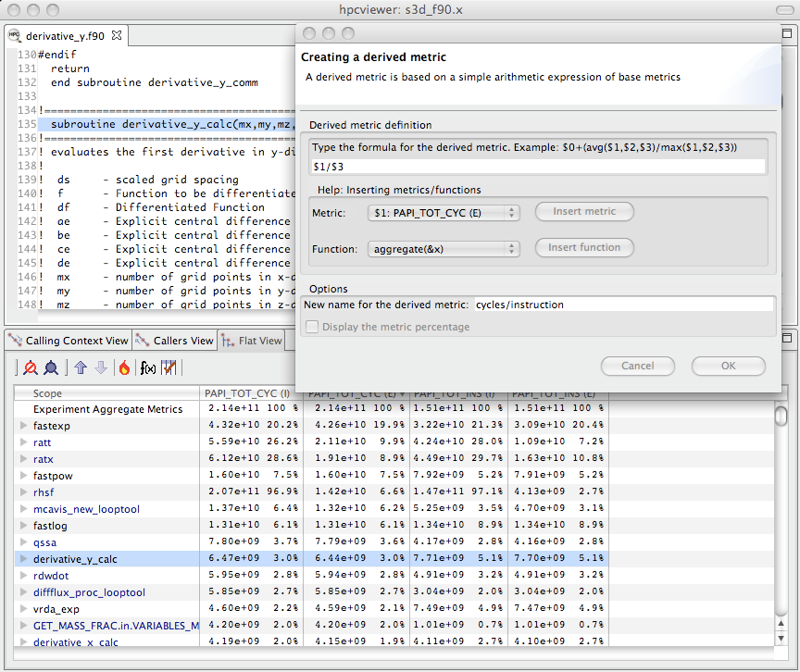Expand the rhsf tree node
The height and width of the screenshot is (672, 800).
coord(24,492)
